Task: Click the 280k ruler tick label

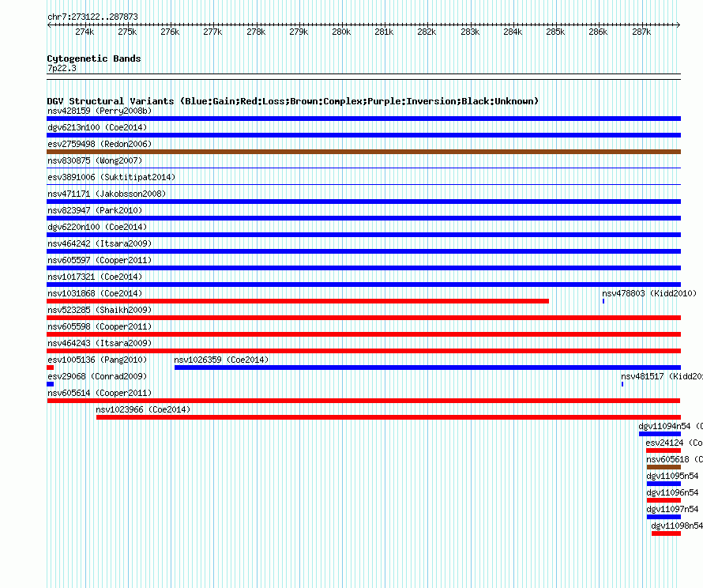Action: (341, 32)
